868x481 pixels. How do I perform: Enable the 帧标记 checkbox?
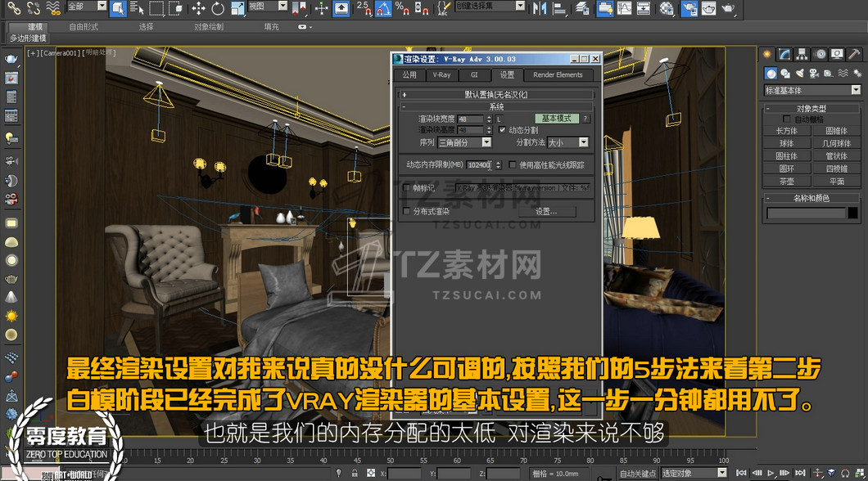[x=406, y=188]
